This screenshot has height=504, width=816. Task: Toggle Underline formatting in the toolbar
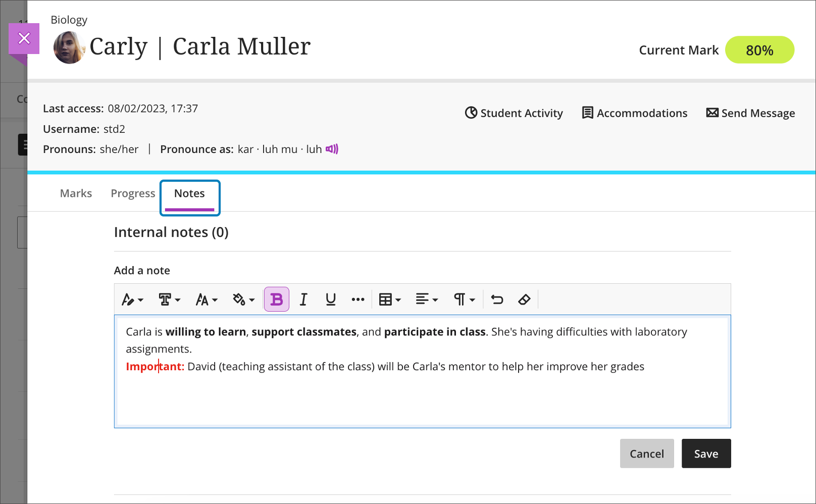tap(331, 299)
